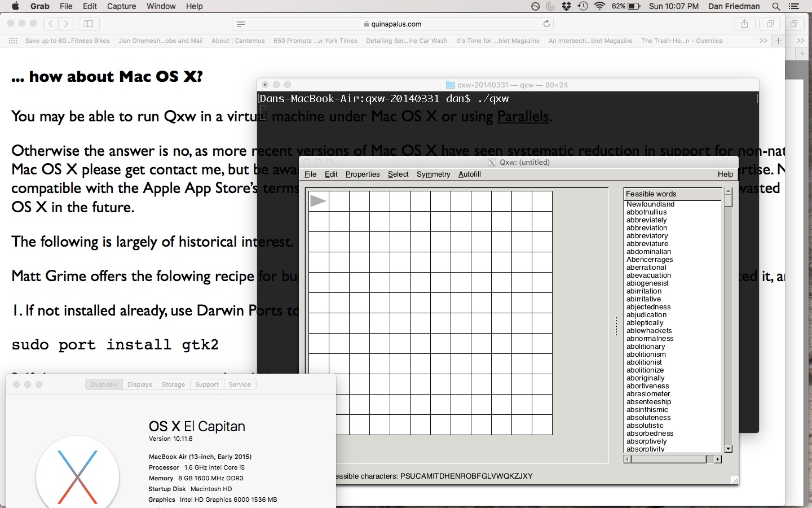
Task: Toggle Safari sidebar button
Action: (89, 24)
